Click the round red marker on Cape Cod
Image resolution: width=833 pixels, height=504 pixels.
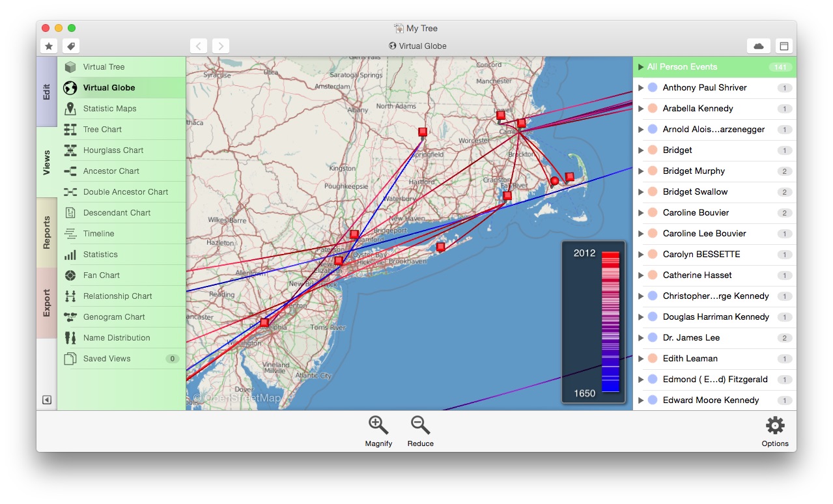(x=554, y=181)
